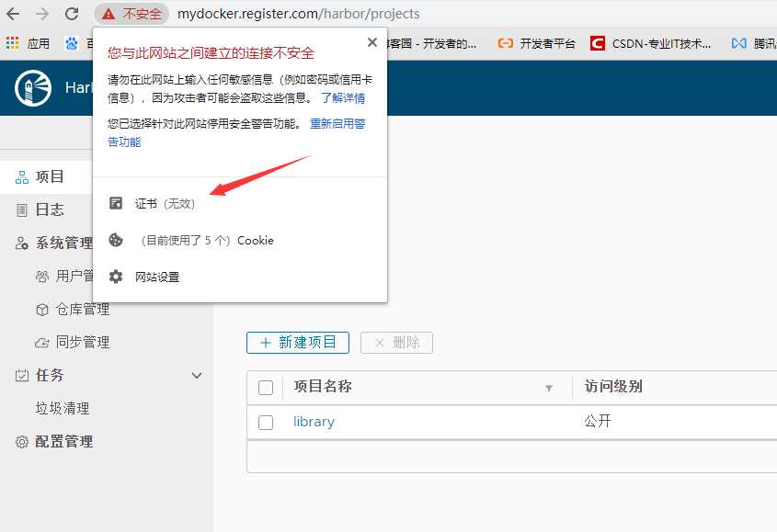The image size is (777, 532).
Task: Collapse the 任务 section chevron
Action: point(197,375)
